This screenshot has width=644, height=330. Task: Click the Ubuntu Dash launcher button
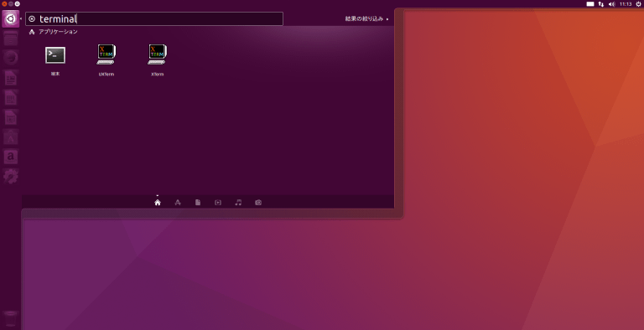pos(10,19)
